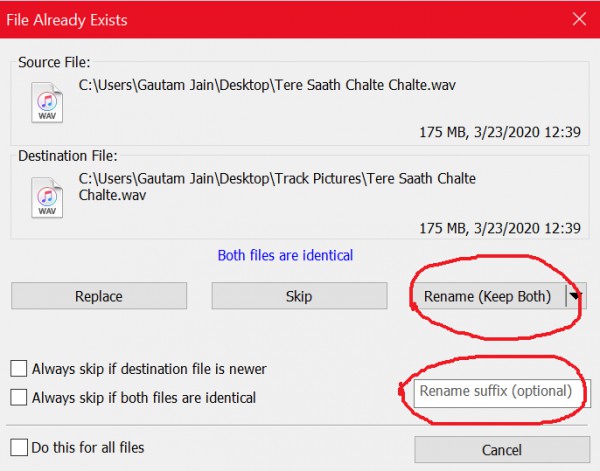600x471 pixels.
Task: Enable Always skip if destination file is newer
Action: click(19, 368)
